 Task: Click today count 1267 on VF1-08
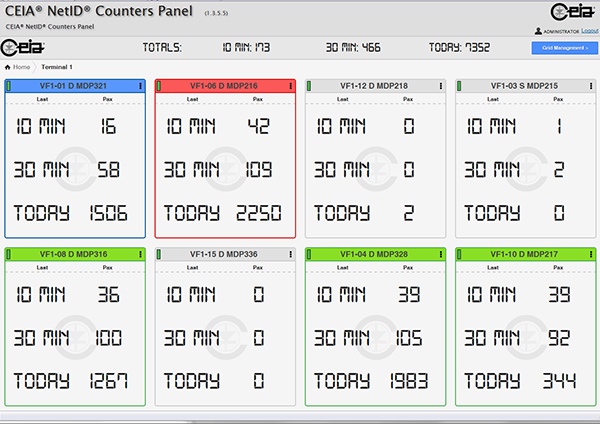pyautogui.click(x=108, y=381)
